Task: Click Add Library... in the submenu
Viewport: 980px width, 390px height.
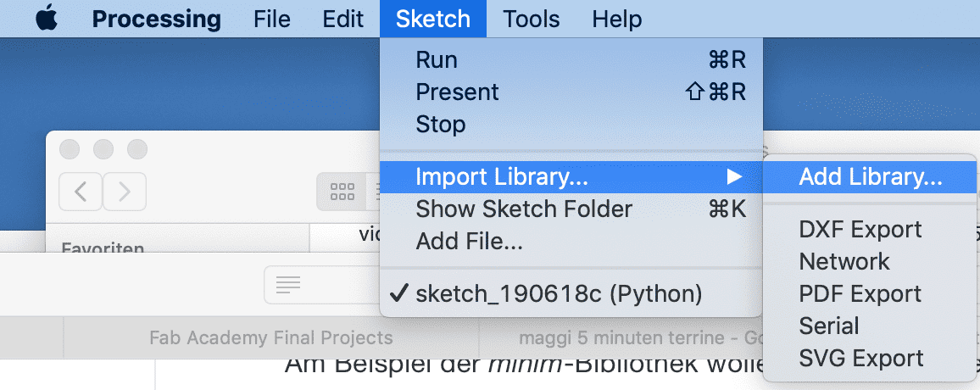Action: 871,177
